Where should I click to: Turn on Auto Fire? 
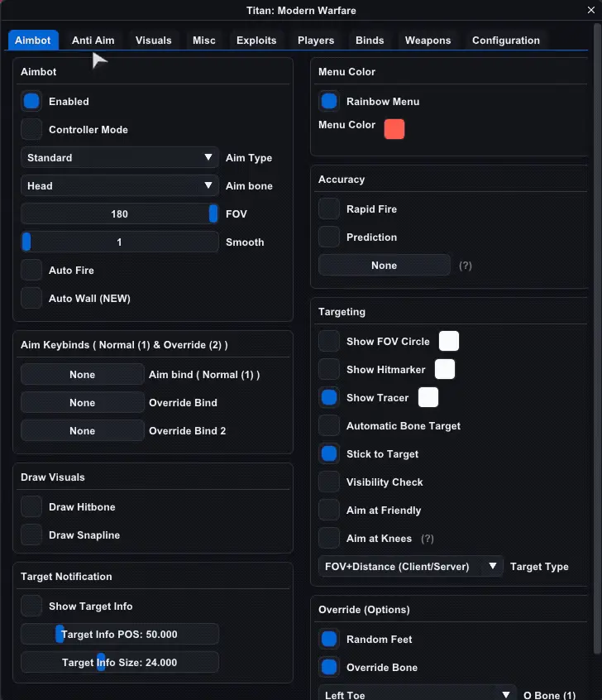31,270
